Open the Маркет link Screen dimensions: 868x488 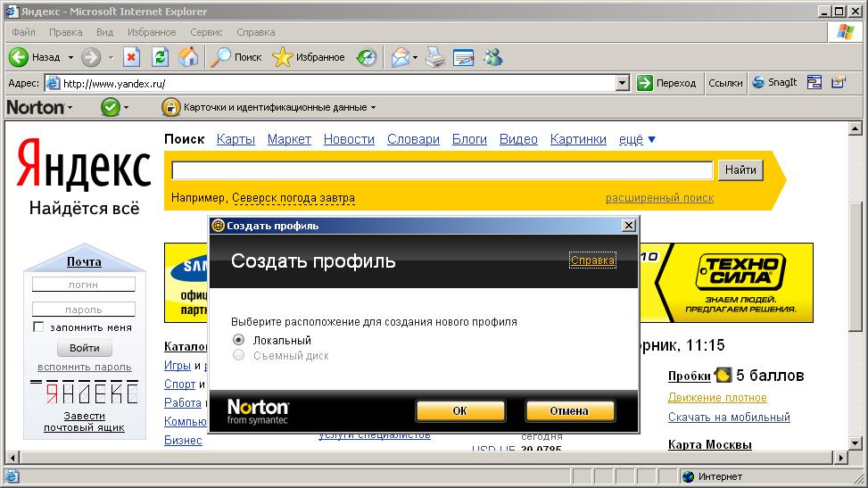pyautogui.click(x=289, y=139)
